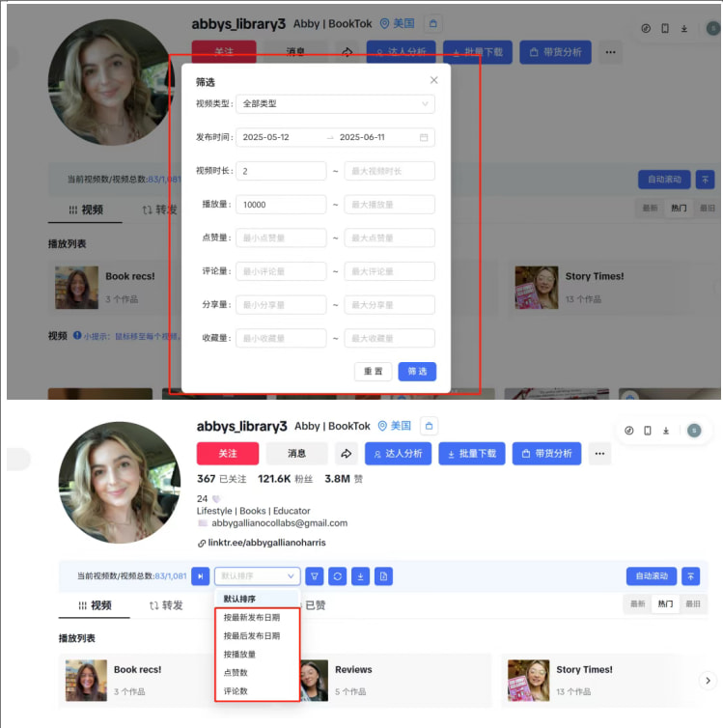
Task: Select 按最新发布日期 from the sort list
Action: tap(252, 618)
